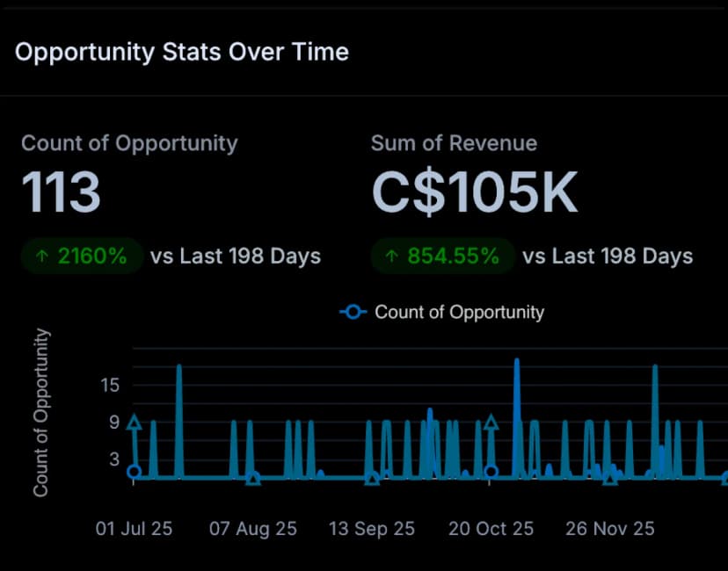
Task: Click the 07 Aug 25 axis label
Action: coord(253,529)
